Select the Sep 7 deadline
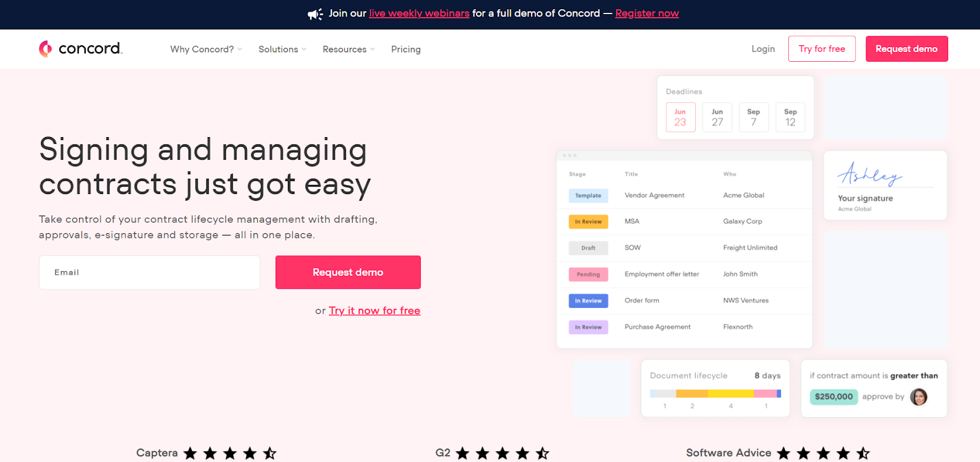The width and height of the screenshot is (980, 462). click(753, 117)
